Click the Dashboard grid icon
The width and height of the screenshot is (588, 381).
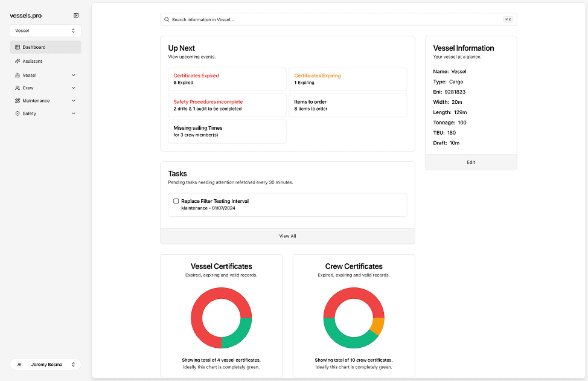coord(18,47)
